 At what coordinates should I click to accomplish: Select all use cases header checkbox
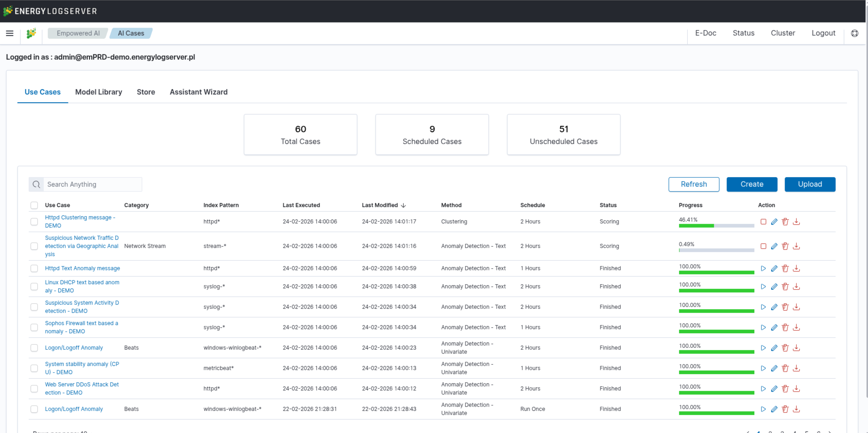click(x=34, y=205)
